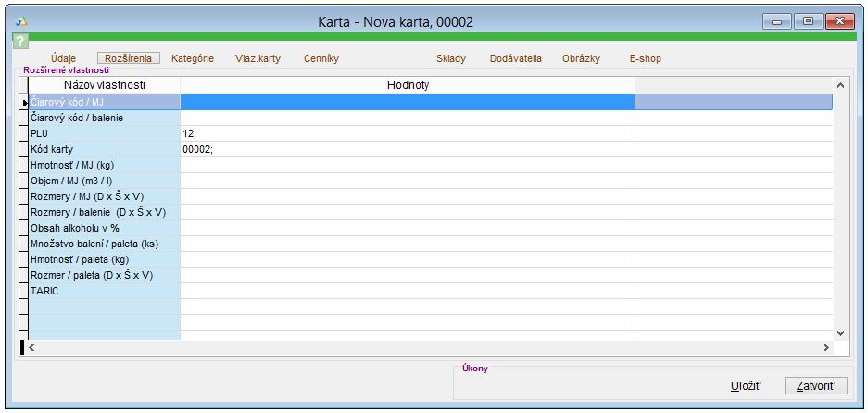The image size is (868, 413).
Task: Select the E-shop tab
Action: 645,58
